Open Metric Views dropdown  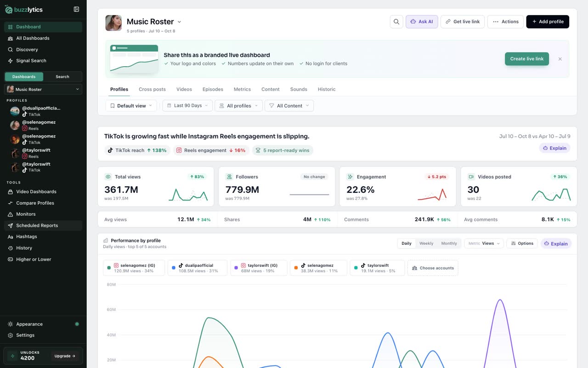484,243
